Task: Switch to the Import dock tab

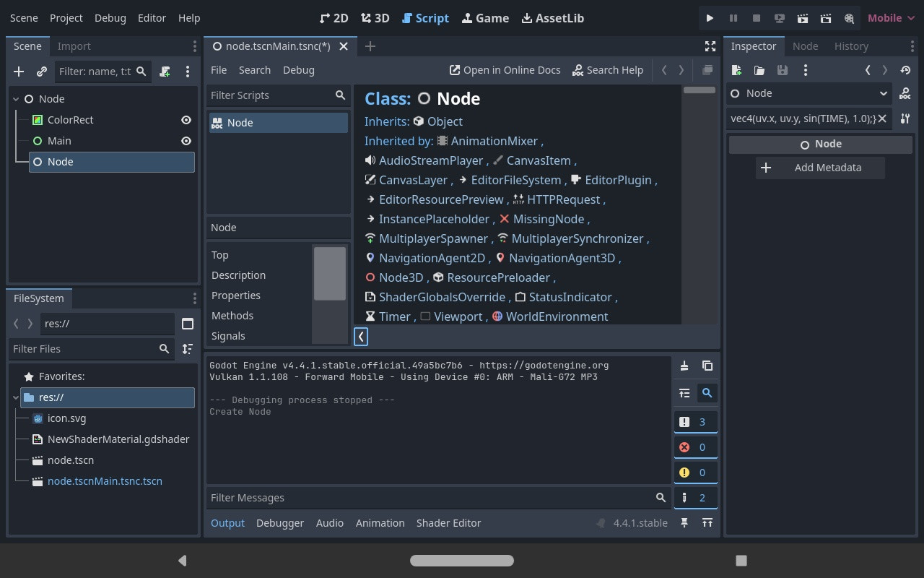Action: point(74,46)
